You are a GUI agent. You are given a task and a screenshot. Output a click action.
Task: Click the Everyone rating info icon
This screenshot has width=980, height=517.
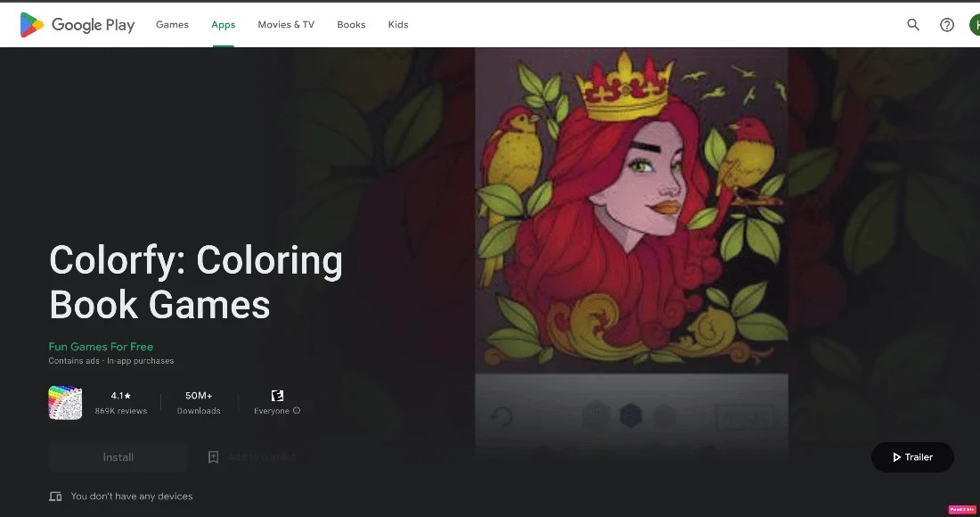[x=297, y=411]
